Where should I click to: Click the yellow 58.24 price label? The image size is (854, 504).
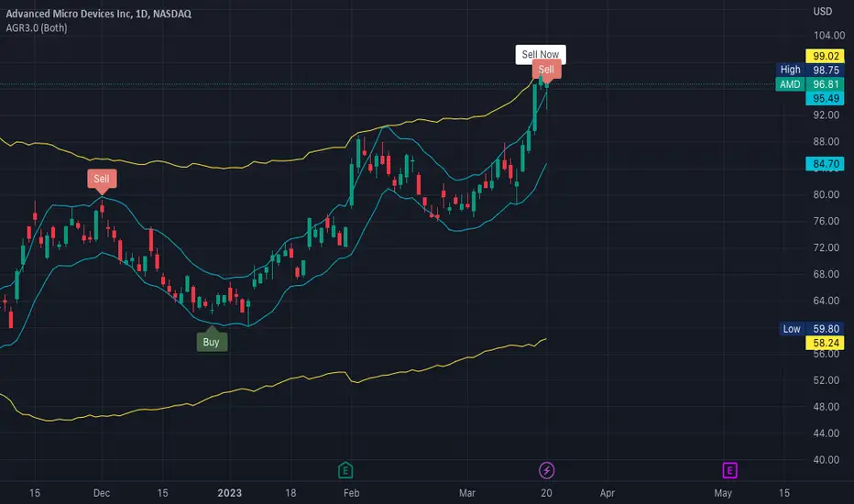825,343
